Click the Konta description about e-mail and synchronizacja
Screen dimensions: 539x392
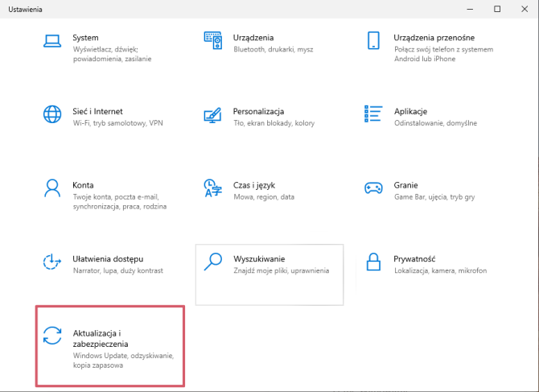coord(119,201)
